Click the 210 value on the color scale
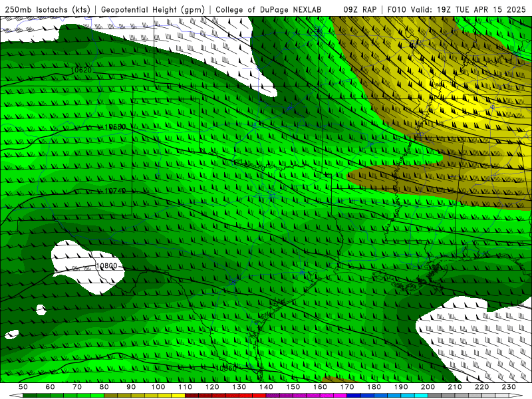This screenshot has height=399, width=532. 455,387
